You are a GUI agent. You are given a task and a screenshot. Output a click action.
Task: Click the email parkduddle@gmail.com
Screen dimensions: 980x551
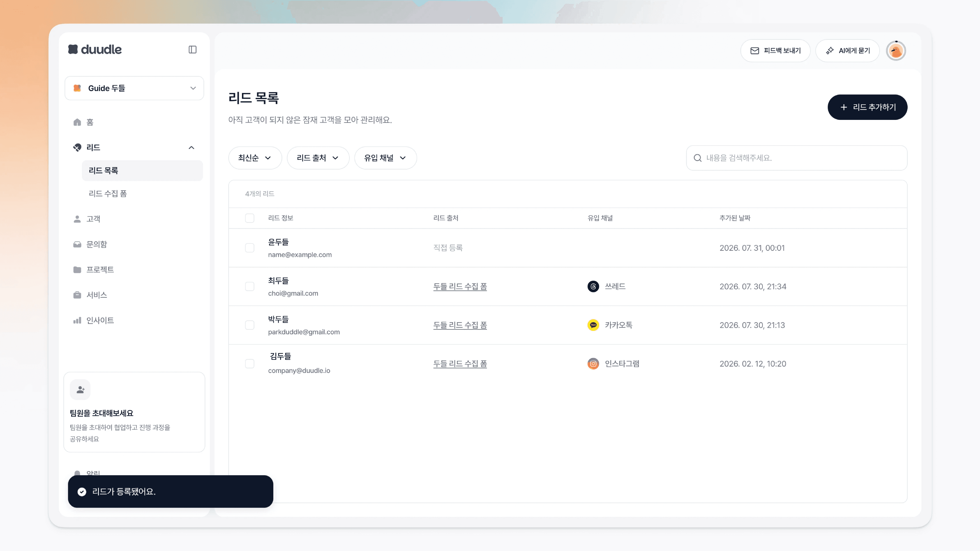[x=304, y=332]
